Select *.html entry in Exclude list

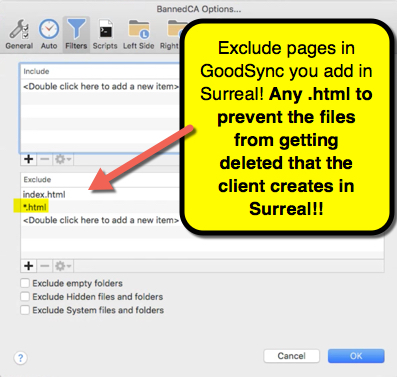tap(35, 207)
